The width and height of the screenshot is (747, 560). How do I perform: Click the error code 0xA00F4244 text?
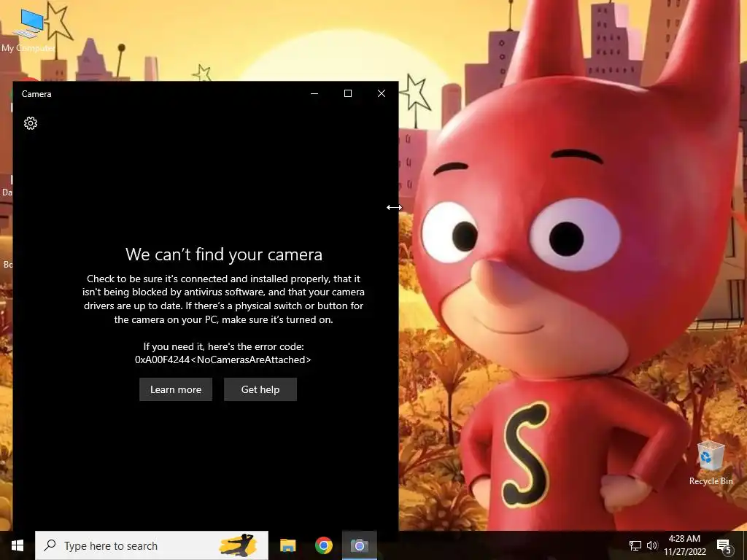[x=223, y=360]
